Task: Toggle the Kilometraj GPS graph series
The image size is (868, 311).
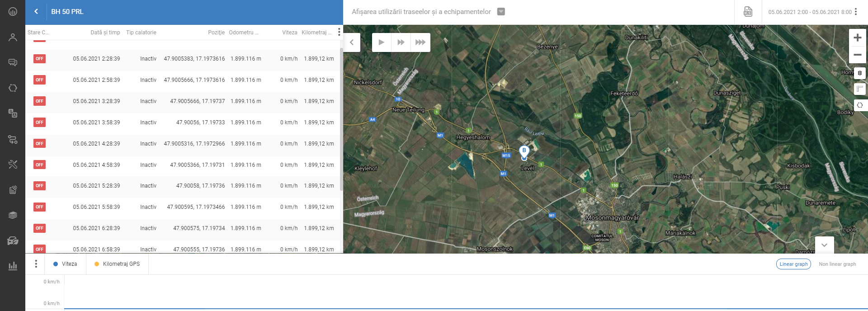Action: 117,264
